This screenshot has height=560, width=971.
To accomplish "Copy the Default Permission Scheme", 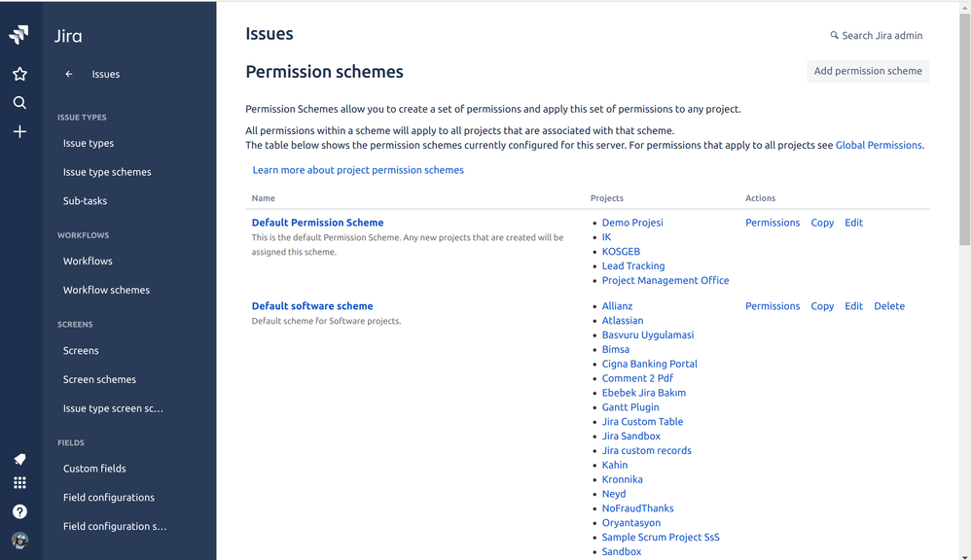I will [x=822, y=223].
